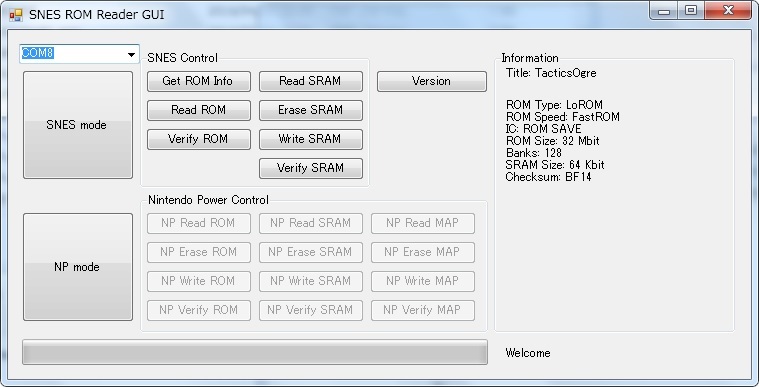Viewport: 759px width, 387px height.
Task: Click 'ROM Size: 32 Mbit' line
Action: [552, 141]
